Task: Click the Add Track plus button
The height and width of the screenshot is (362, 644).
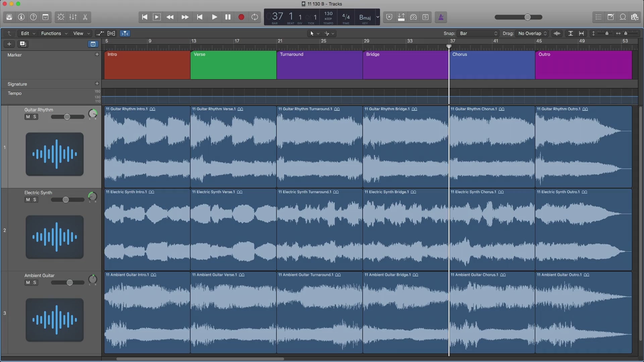Action: pos(9,44)
